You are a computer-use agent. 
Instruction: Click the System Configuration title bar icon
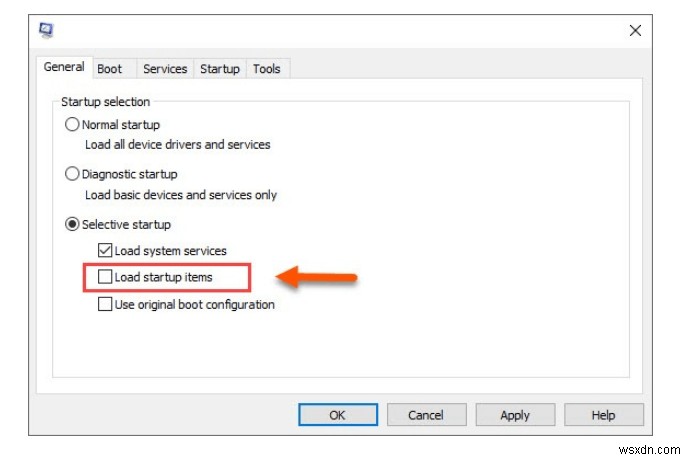tap(46, 30)
